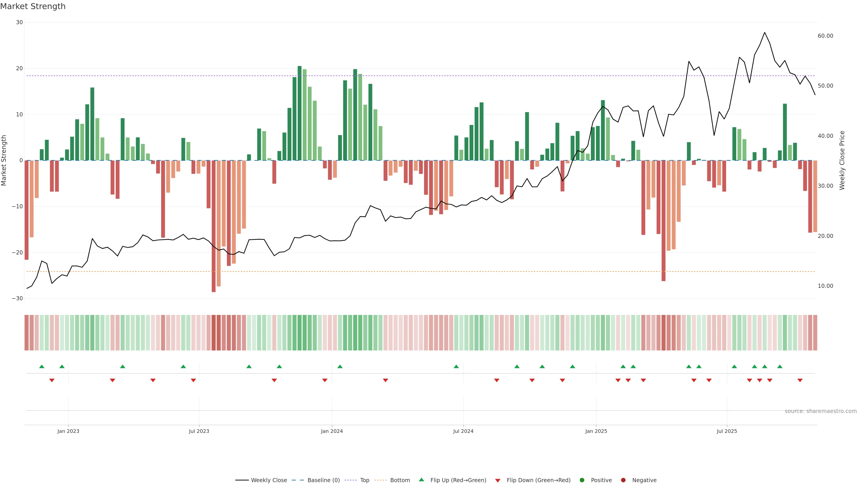Click Weekly Close Price axis title
This screenshot has width=868, height=488.
(842, 160)
